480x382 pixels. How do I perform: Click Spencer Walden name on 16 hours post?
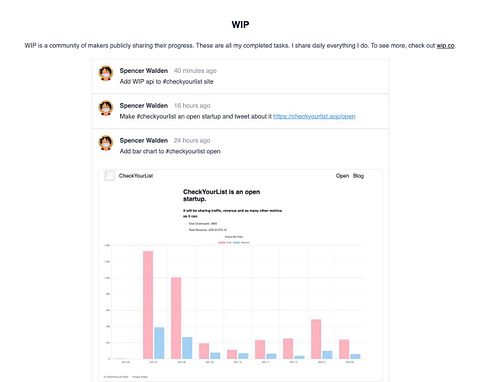pos(144,106)
